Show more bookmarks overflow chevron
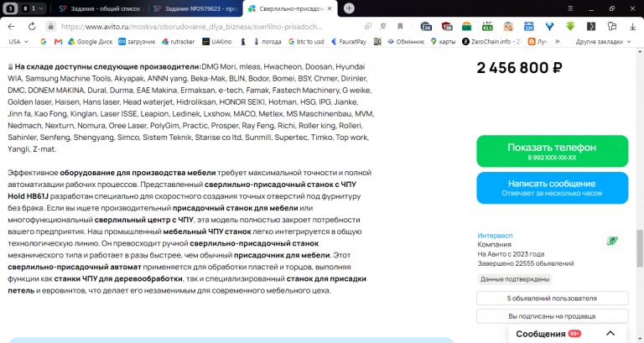This screenshot has height=343, width=644. tap(558, 41)
